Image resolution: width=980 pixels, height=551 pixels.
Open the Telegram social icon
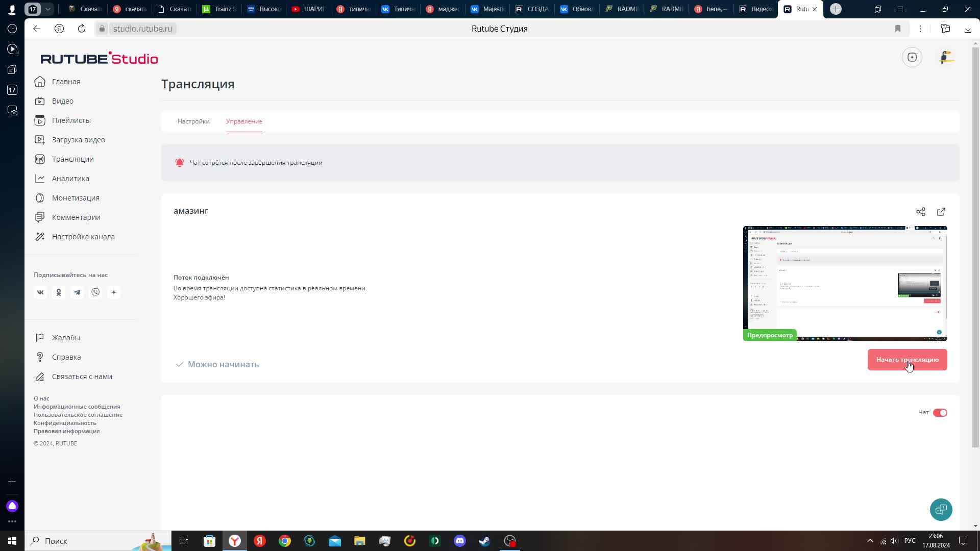point(77,292)
